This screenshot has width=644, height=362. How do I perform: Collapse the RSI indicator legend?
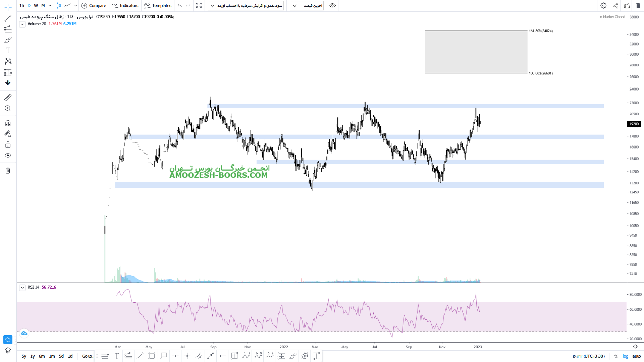tap(22, 288)
